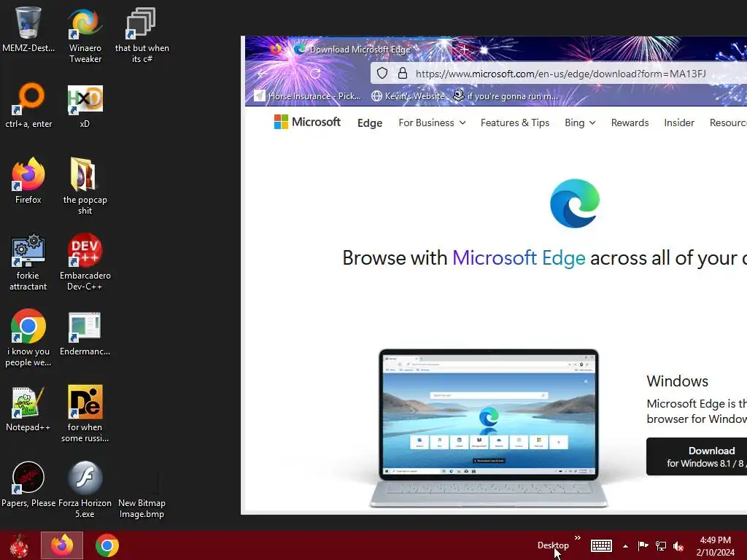
Task: Click the Microsoft logo link
Action: (307, 122)
